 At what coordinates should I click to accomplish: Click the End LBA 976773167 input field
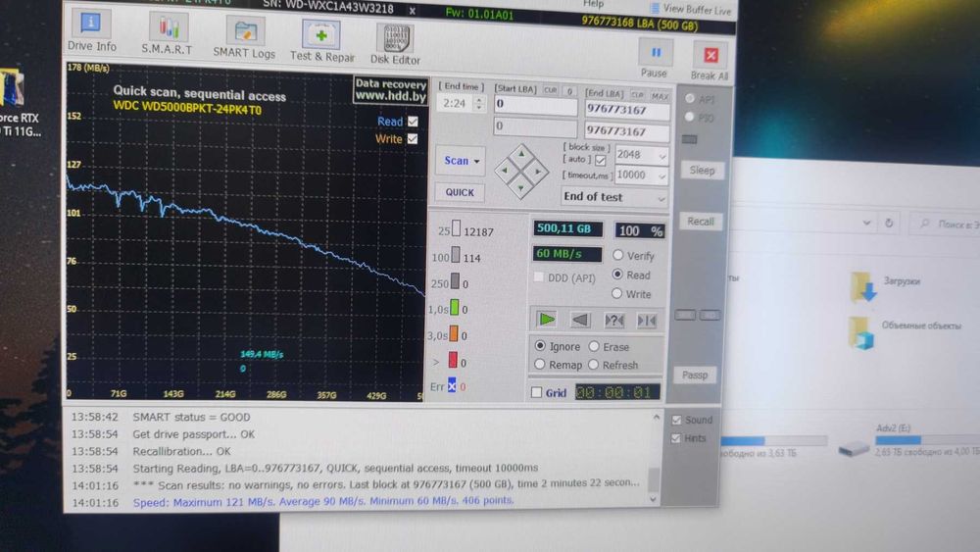coord(627,110)
